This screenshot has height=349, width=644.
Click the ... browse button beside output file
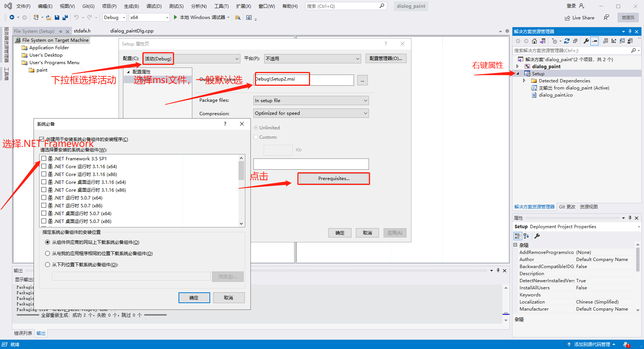click(x=362, y=80)
